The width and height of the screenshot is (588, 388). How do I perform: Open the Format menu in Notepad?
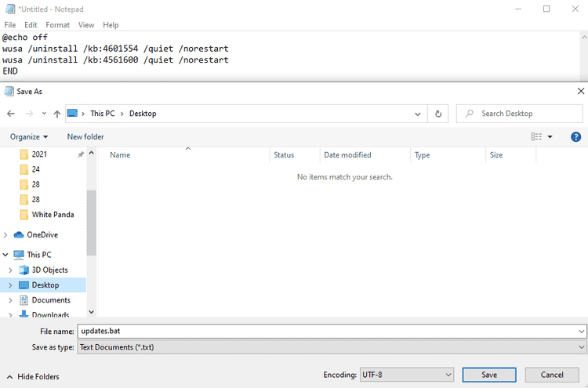click(57, 25)
